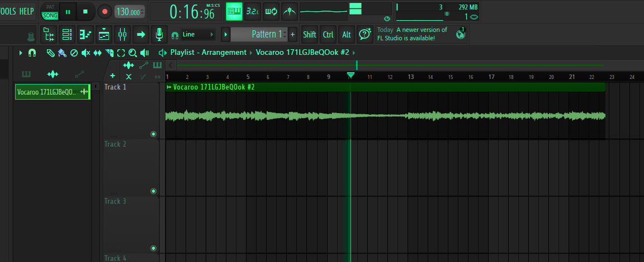The image size is (644, 262).
Task: Select the Select tool
Action: 121,53
